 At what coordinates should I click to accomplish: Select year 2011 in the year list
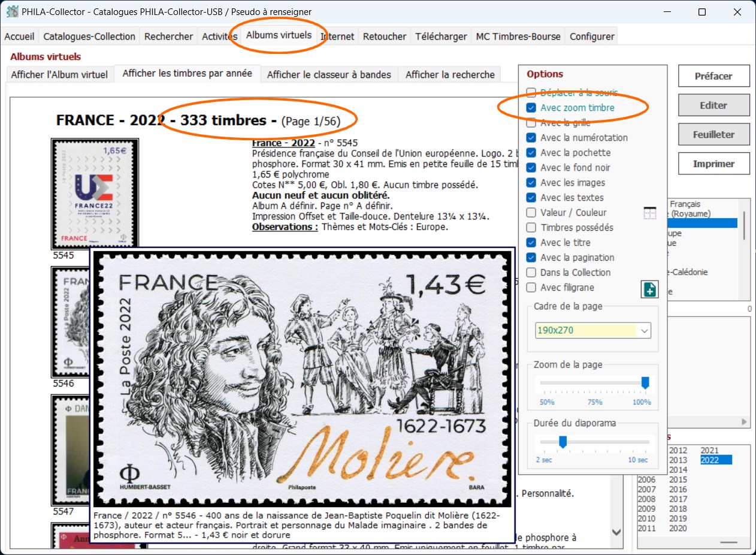click(647, 528)
